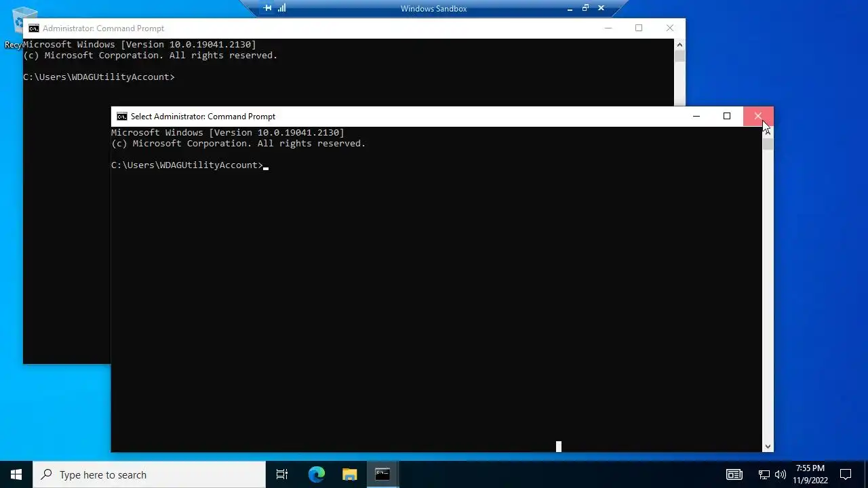Click the Windows Sandbox title text
Viewport: 868px width, 488px height.
tap(433, 9)
